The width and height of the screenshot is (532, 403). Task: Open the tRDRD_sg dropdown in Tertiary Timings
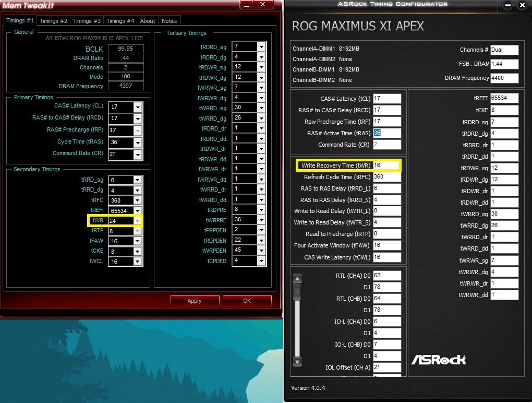[261, 46]
